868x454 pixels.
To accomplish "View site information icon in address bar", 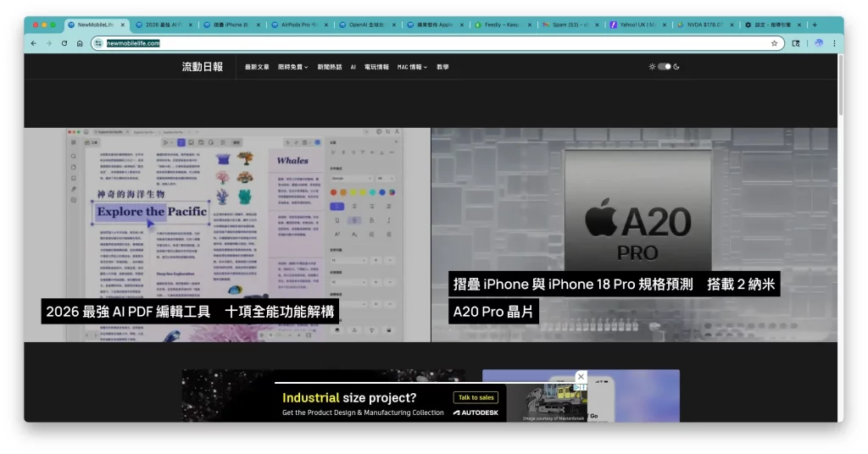I will [98, 43].
